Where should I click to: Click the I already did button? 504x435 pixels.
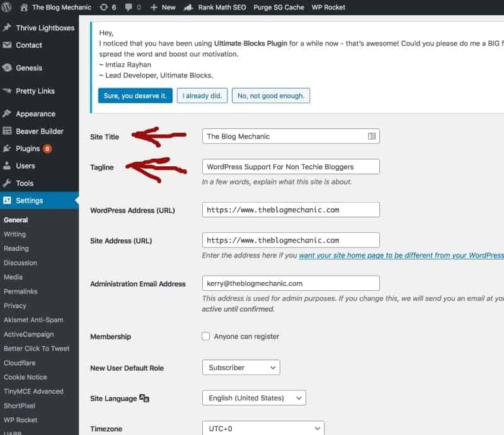(202, 96)
